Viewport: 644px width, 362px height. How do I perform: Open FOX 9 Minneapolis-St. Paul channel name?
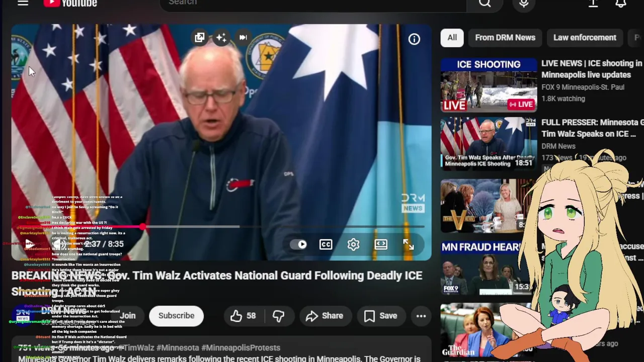(583, 87)
